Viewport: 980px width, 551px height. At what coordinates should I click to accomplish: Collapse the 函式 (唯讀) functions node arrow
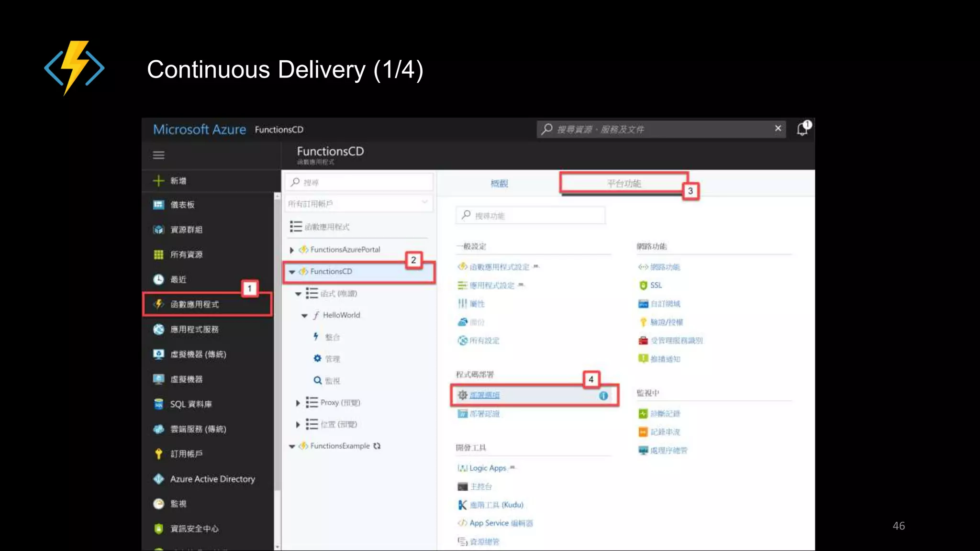coord(298,294)
